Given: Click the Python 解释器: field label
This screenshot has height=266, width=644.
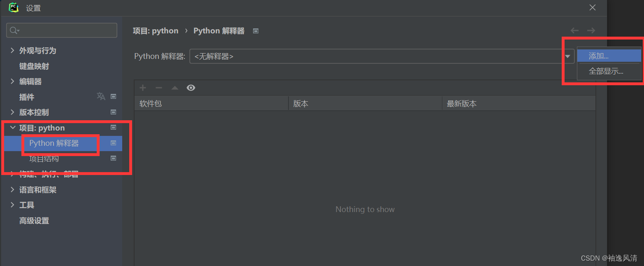Looking at the screenshot, I should 160,56.
